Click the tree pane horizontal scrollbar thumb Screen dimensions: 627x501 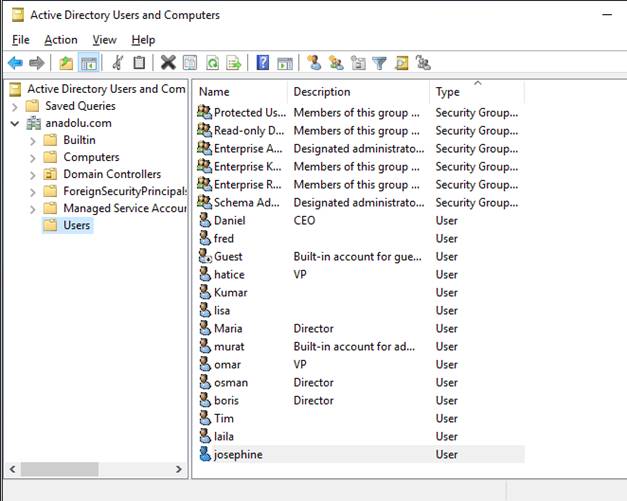click(x=60, y=469)
